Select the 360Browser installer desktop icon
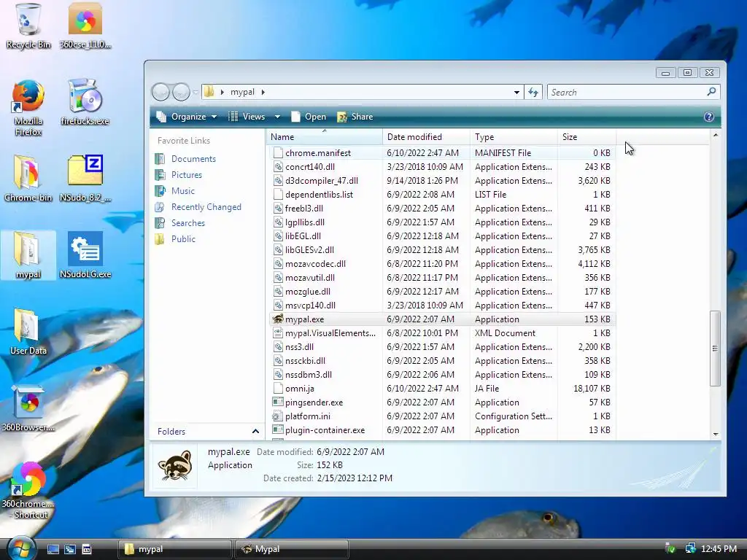747x560 pixels. (x=28, y=408)
